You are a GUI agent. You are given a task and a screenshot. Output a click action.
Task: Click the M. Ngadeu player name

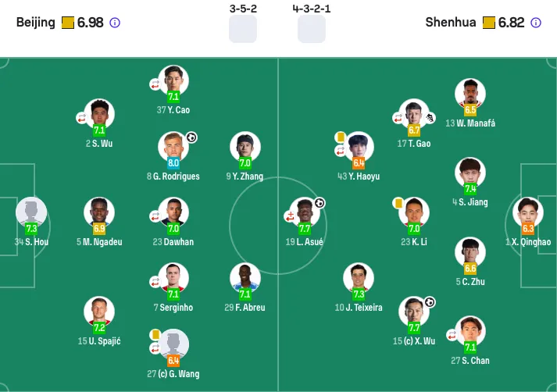click(x=99, y=242)
